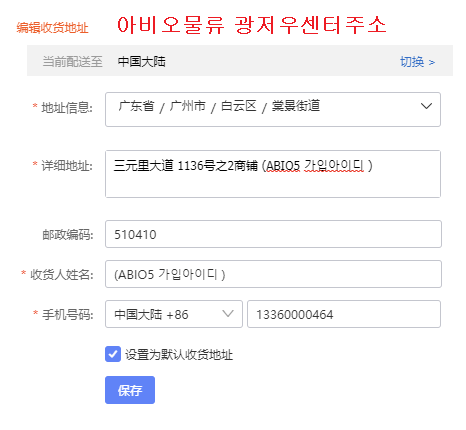Click the chevron arrow beside +86
This screenshot has width=466, height=430.
click(228, 313)
